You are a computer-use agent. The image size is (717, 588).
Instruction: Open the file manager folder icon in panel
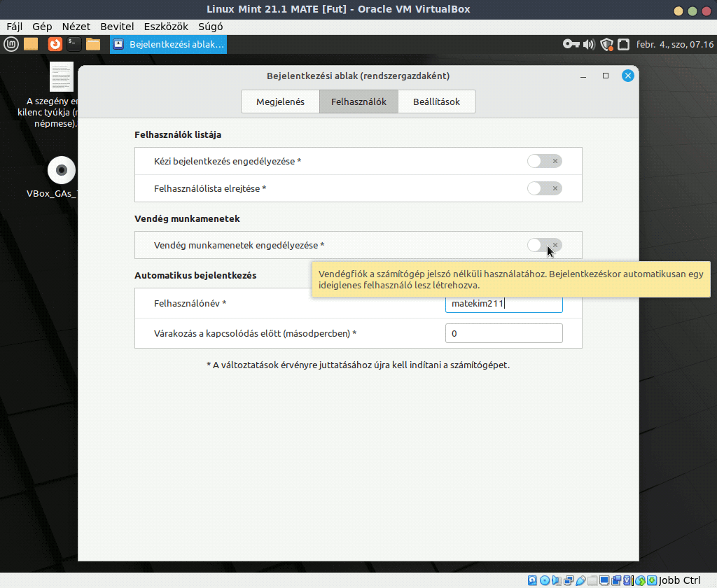[93, 44]
